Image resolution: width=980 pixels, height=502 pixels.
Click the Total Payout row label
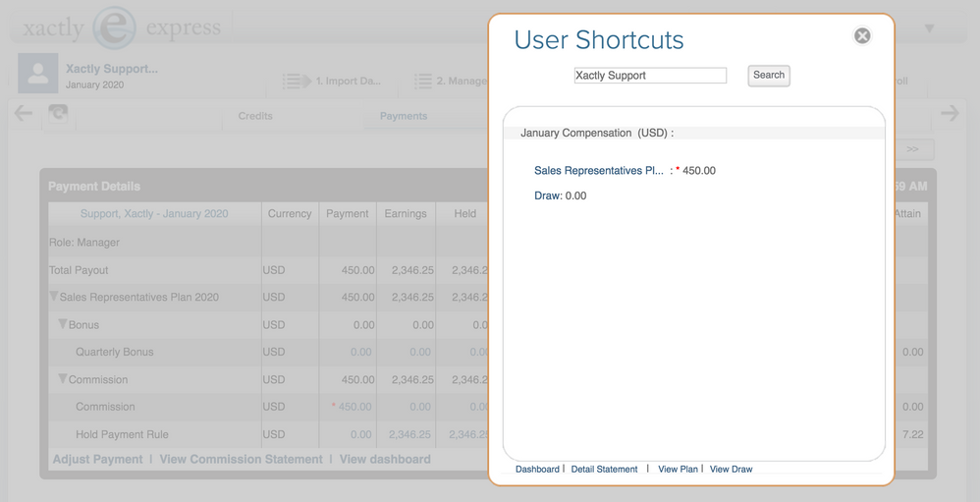[79, 270]
